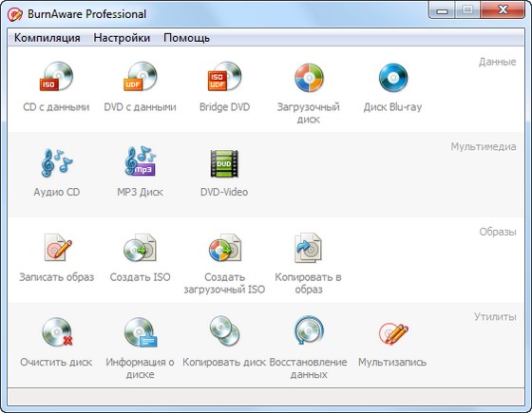Close the BurnAware Professional window
Screen dimensions: 532x413
pyautogui.click(x=503, y=10)
